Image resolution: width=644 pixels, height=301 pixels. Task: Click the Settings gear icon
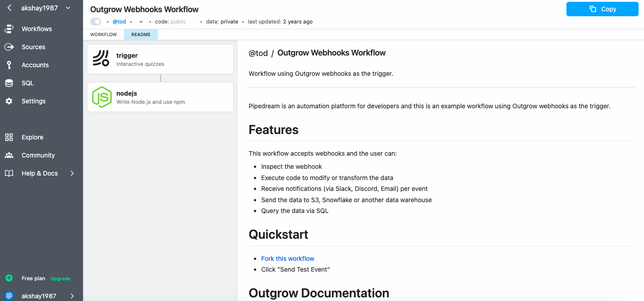[9, 101]
